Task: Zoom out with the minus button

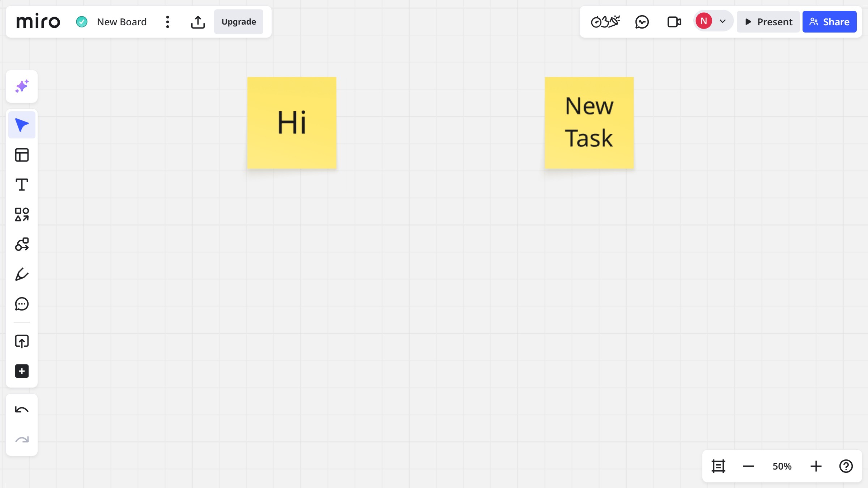Action: click(x=748, y=466)
